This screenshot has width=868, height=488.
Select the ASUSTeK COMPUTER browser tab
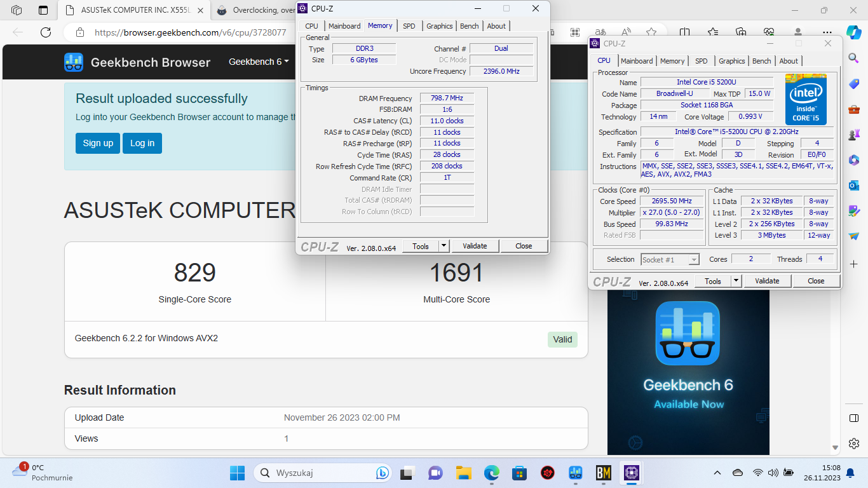[135, 10]
